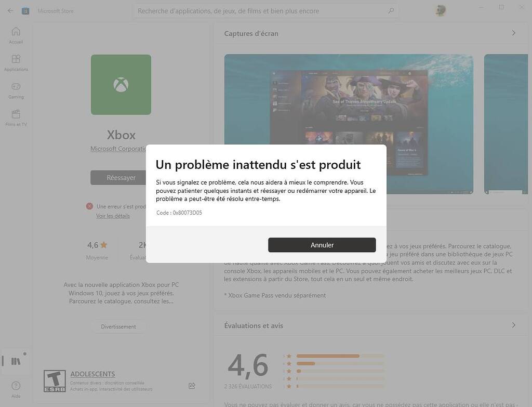Open the Aide help icon
Image resolution: width=532 pixels, height=407 pixels.
16,388
